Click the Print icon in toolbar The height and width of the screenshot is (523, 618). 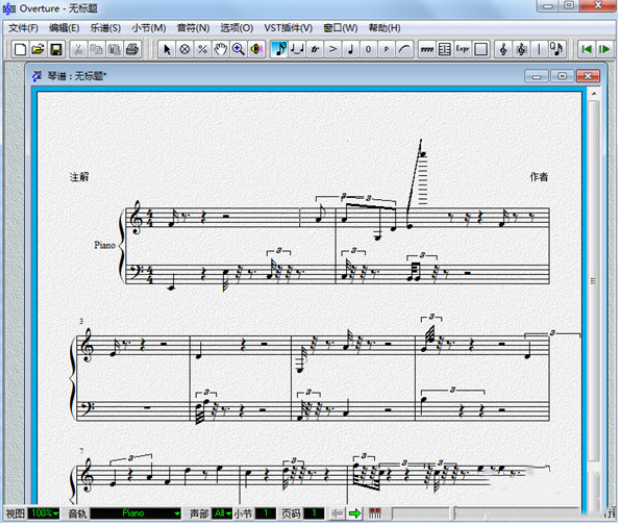[x=132, y=48]
